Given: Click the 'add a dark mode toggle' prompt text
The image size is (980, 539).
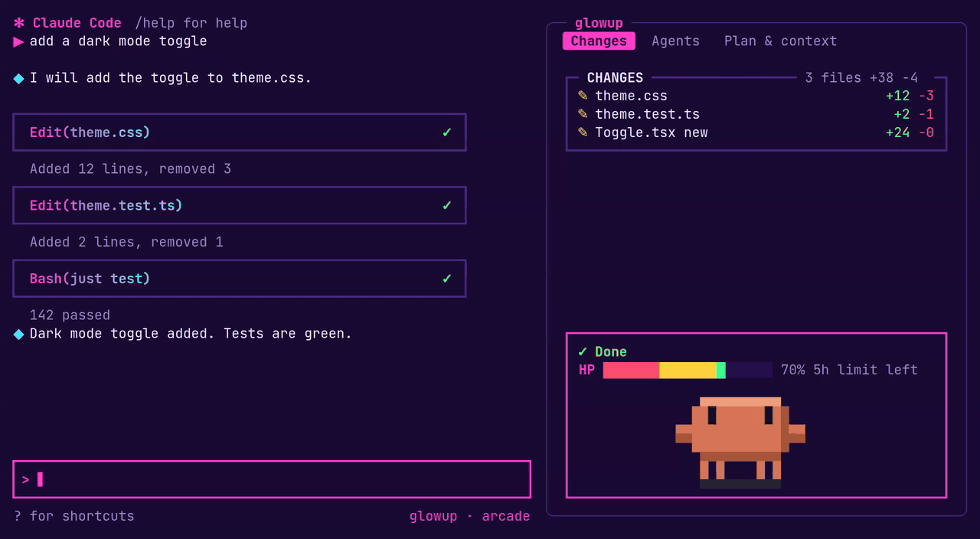Looking at the screenshot, I should [x=118, y=41].
